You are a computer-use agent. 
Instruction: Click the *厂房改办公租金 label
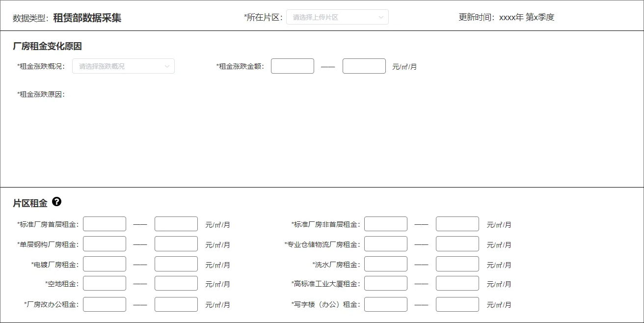coord(52,304)
